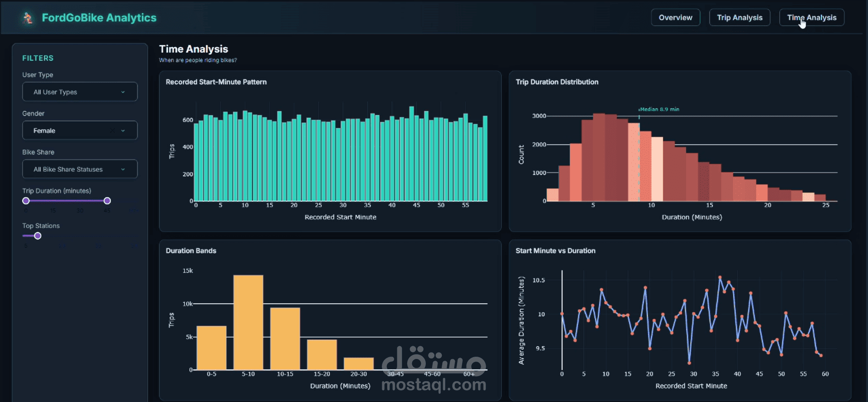Click the Trip Duration (minutes) label
This screenshot has width=868, height=402.
[x=57, y=191]
